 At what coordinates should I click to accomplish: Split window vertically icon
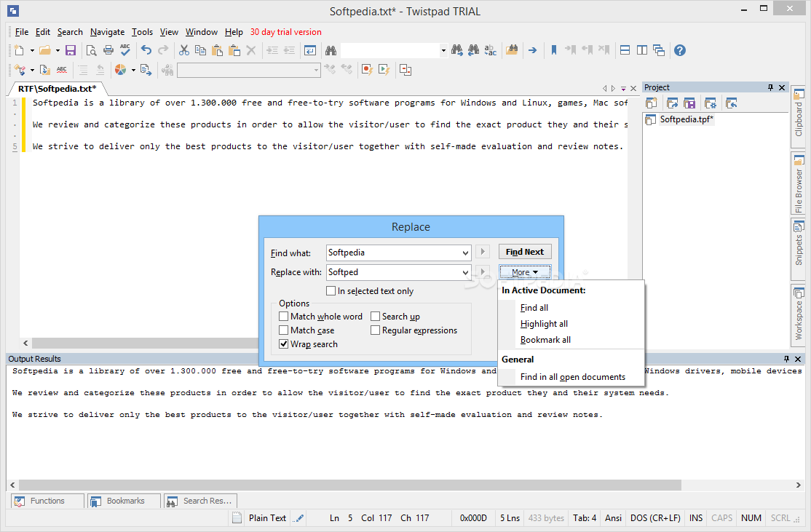[642, 50]
